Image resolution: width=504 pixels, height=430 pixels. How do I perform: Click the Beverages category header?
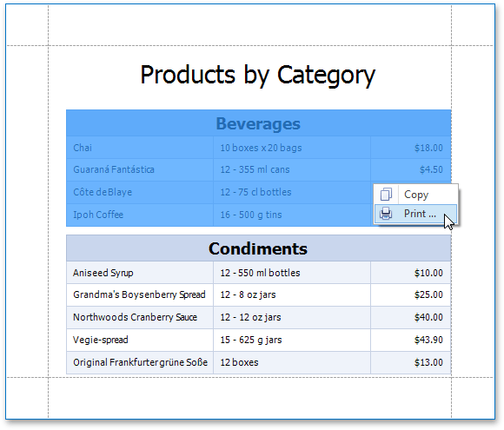click(x=259, y=123)
